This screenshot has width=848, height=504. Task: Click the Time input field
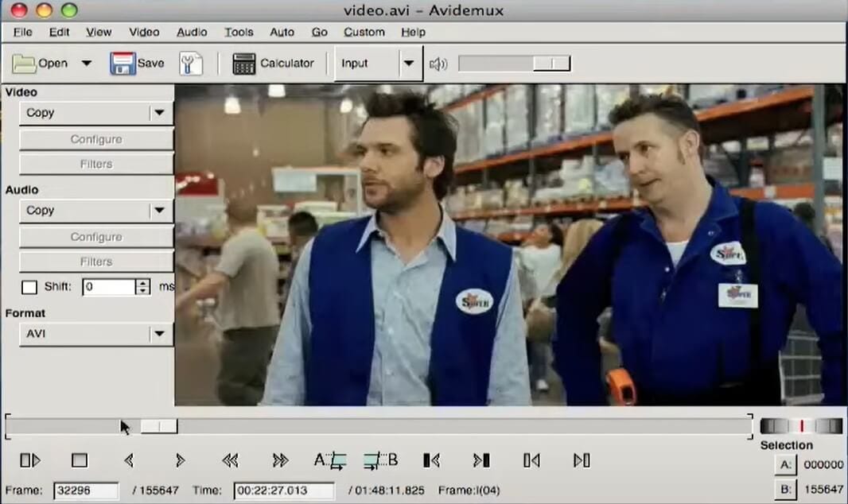pos(284,490)
